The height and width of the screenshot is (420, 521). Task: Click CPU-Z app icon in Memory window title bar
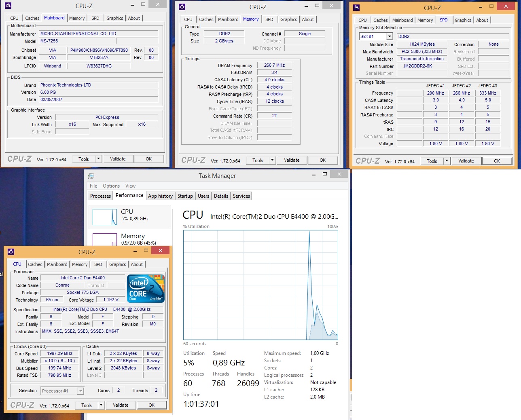point(182,7)
